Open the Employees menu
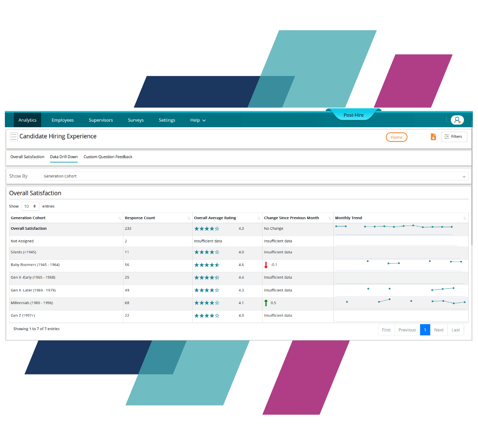This screenshot has height=448, width=478. point(62,120)
